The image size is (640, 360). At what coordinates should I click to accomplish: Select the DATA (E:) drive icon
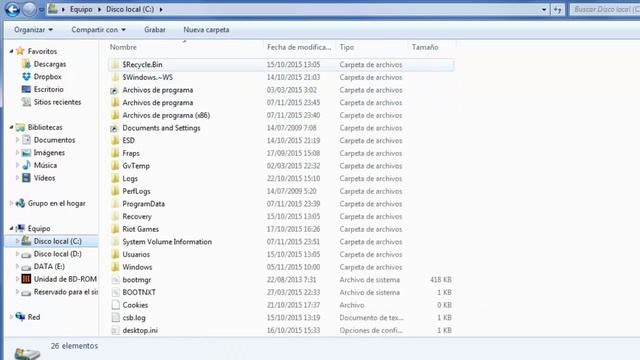26,267
